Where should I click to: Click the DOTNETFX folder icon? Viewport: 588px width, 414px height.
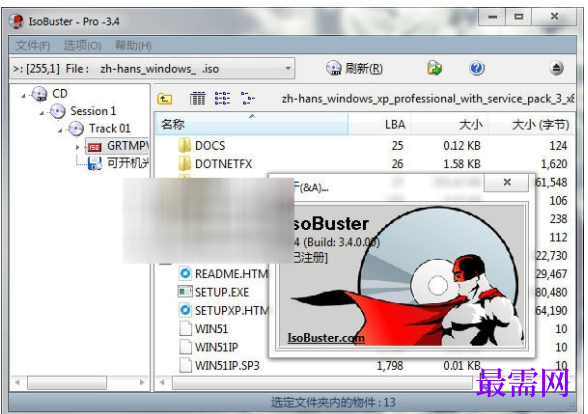pyautogui.click(x=184, y=164)
